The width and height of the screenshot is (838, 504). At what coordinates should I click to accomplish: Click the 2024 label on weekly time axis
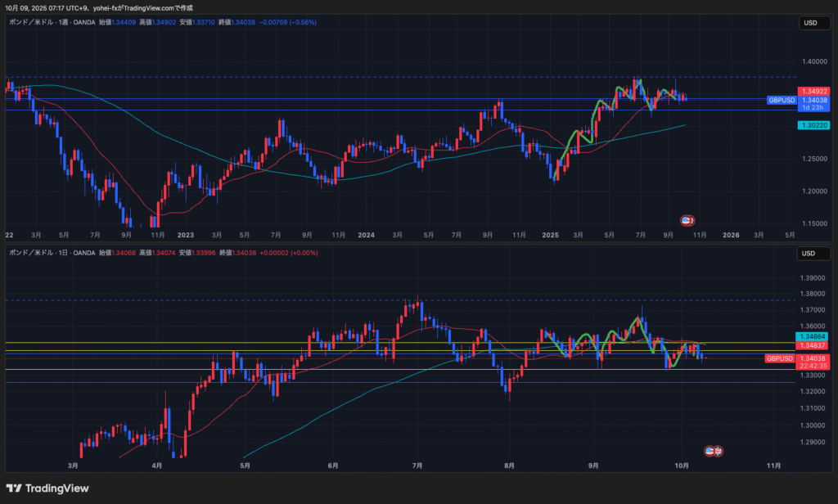point(366,235)
